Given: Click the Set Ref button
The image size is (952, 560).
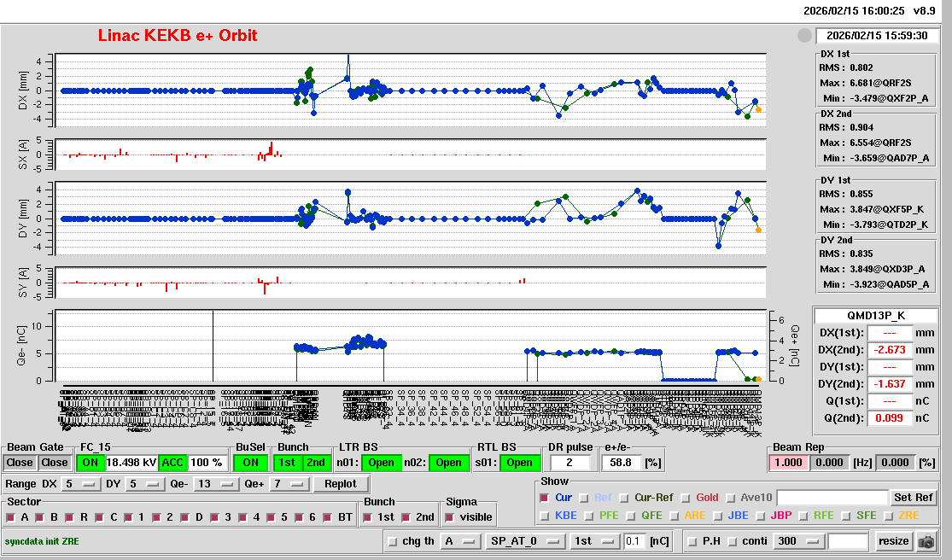Looking at the screenshot, I should click(913, 498).
